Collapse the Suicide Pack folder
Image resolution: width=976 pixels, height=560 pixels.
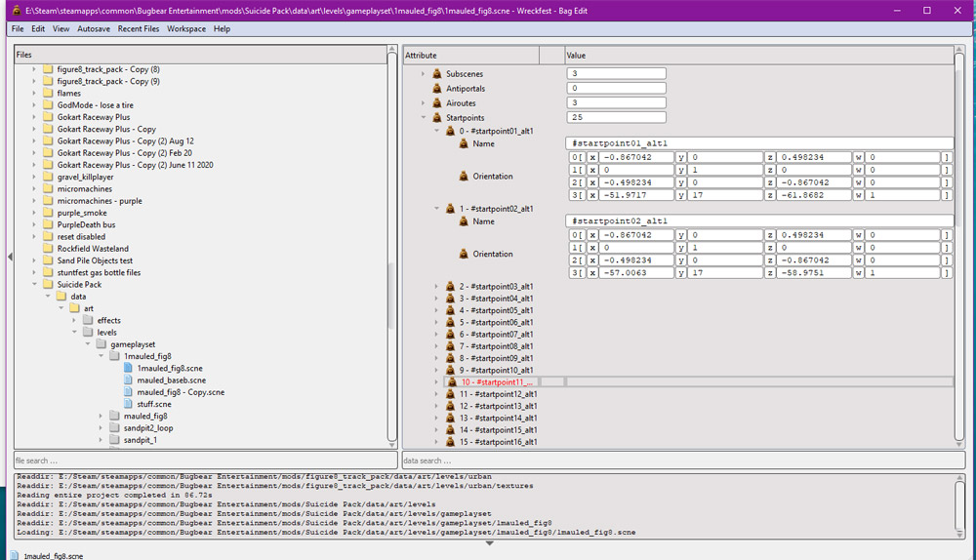(x=35, y=284)
